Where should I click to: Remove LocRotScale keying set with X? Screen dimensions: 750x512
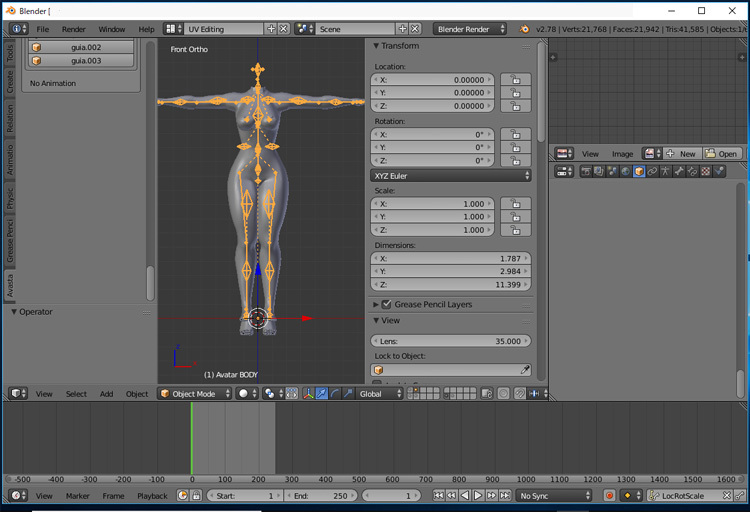coord(727,496)
